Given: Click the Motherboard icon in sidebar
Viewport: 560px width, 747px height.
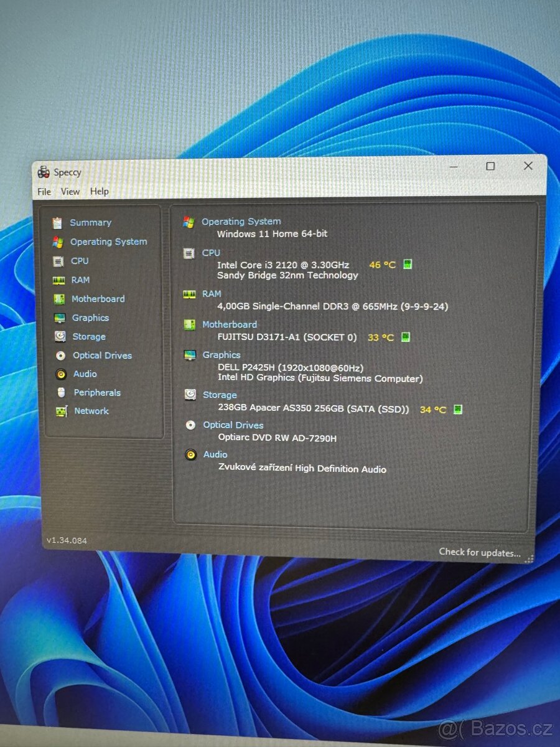Looking at the screenshot, I should 59,299.
